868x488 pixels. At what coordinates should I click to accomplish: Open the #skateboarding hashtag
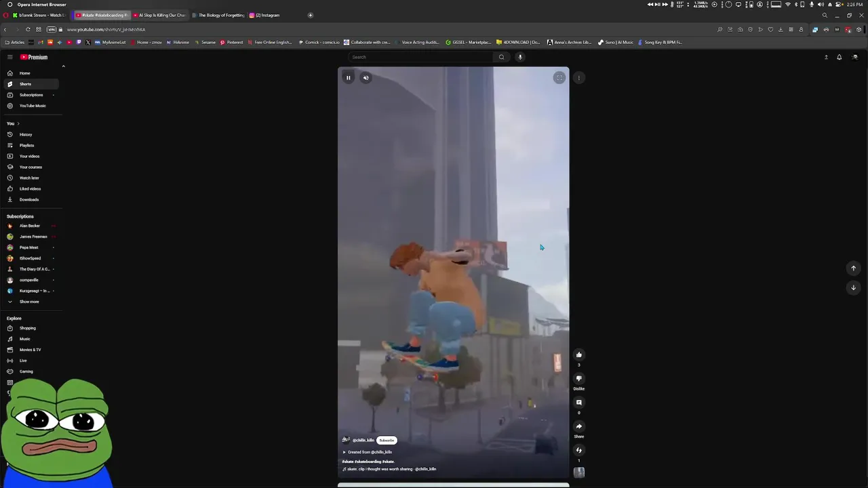click(368, 462)
